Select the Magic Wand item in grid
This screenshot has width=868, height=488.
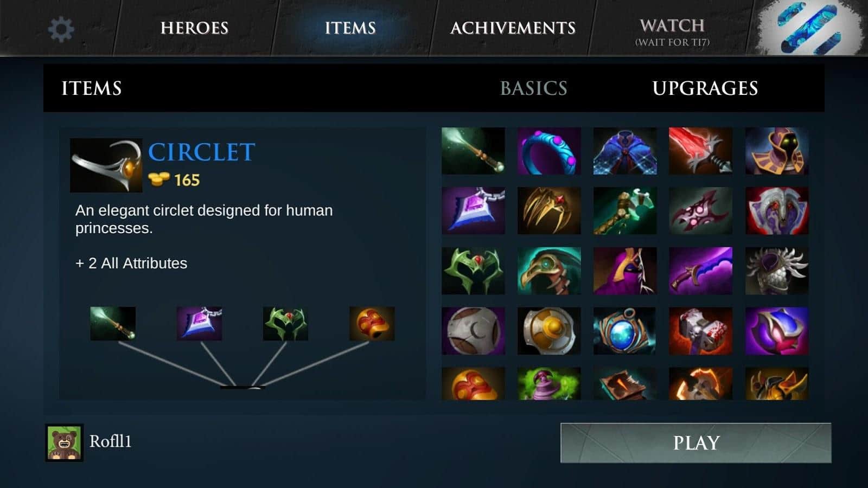tap(473, 151)
